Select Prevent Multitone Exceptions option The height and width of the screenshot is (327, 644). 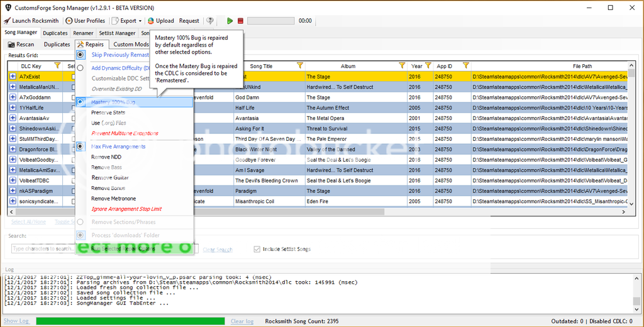(x=125, y=133)
